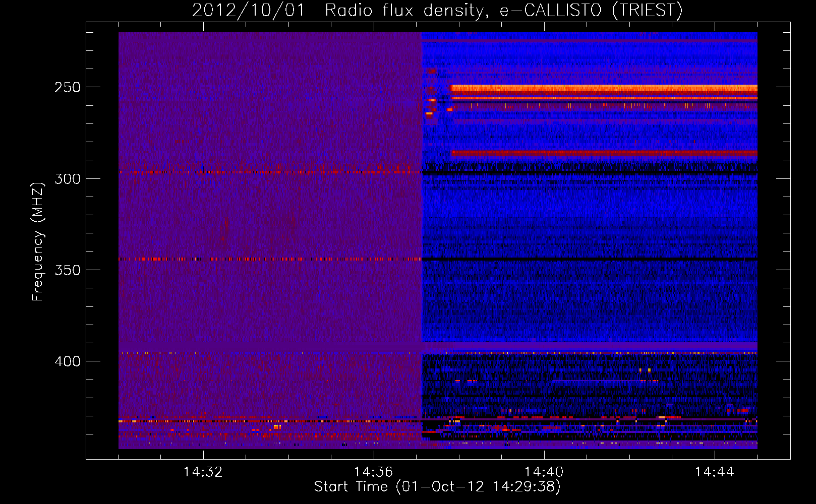Click the 250 frequency tick label
816x504 pixels.
68,87
